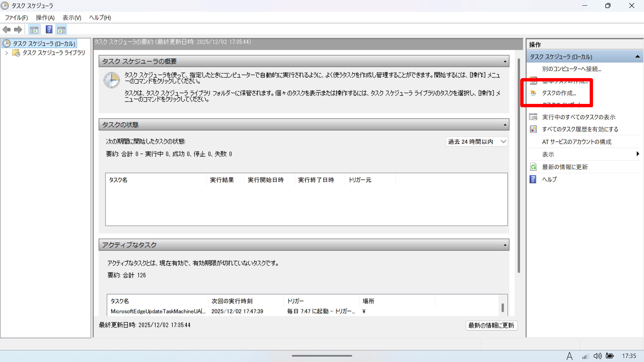Expand the タスク スケジューラ ライブラリ tree node

click(x=6, y=53)
